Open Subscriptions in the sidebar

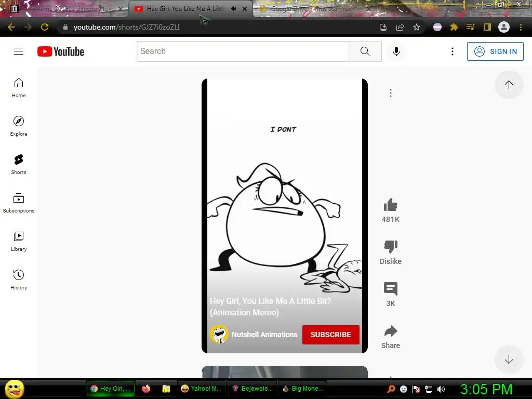point(19,203)
